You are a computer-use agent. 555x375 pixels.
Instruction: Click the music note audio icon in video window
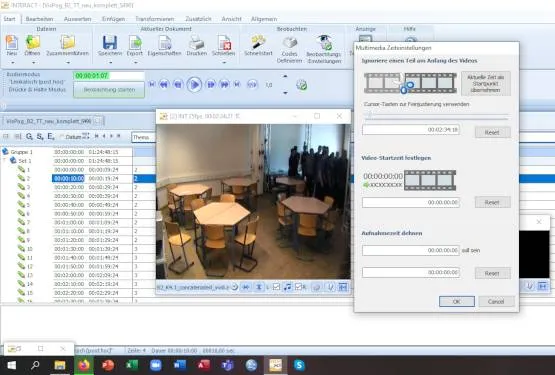click(287, 287)
